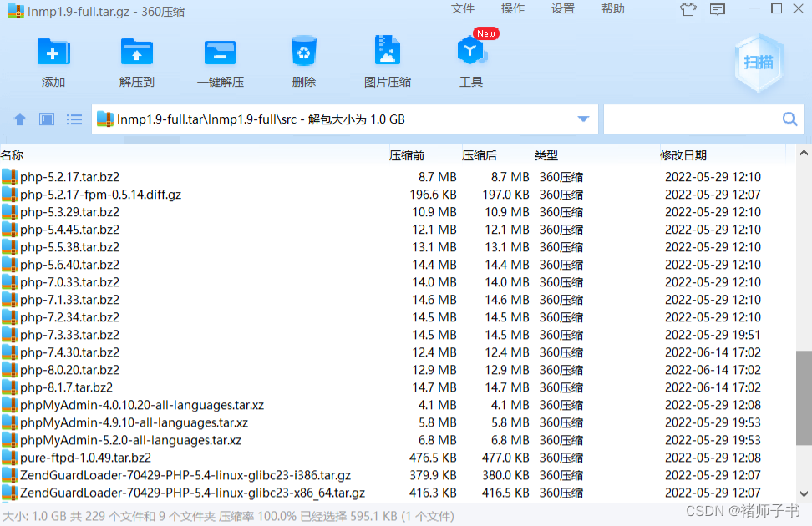Click the skin shirt icon in title bar

pos(688,9)
